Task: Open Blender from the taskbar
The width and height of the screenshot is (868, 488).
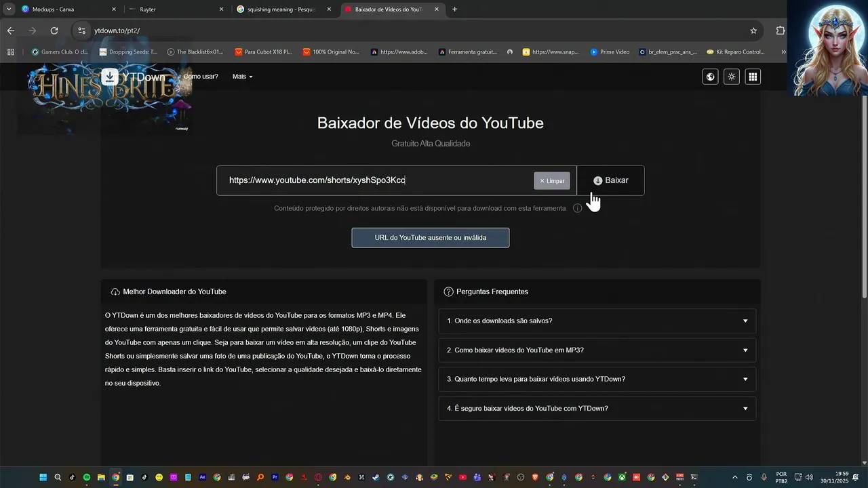Action: [347, 477]
